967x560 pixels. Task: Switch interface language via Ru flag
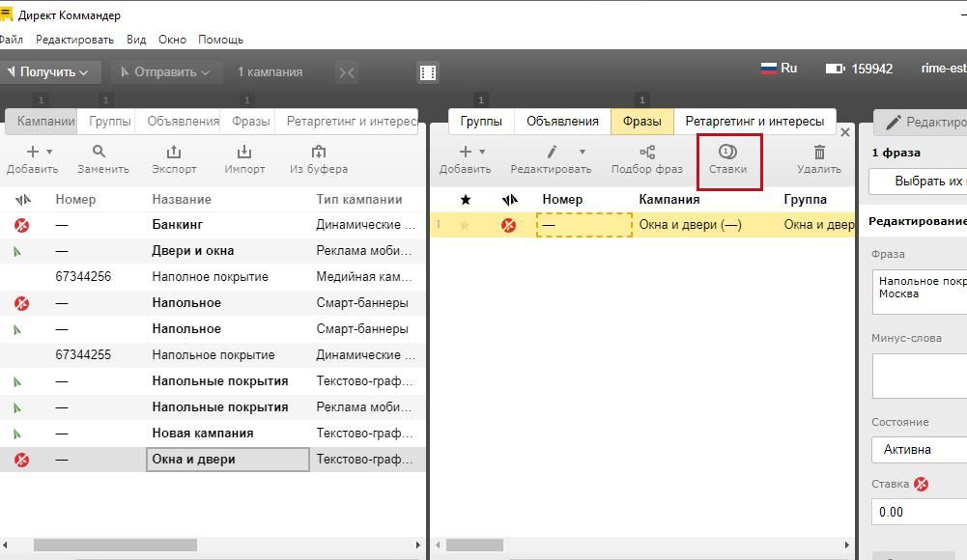click(779, 69)
